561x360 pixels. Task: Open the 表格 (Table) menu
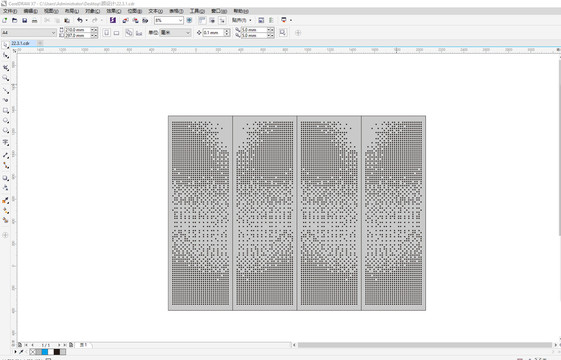pyautogui.click(x=176, y=11)
